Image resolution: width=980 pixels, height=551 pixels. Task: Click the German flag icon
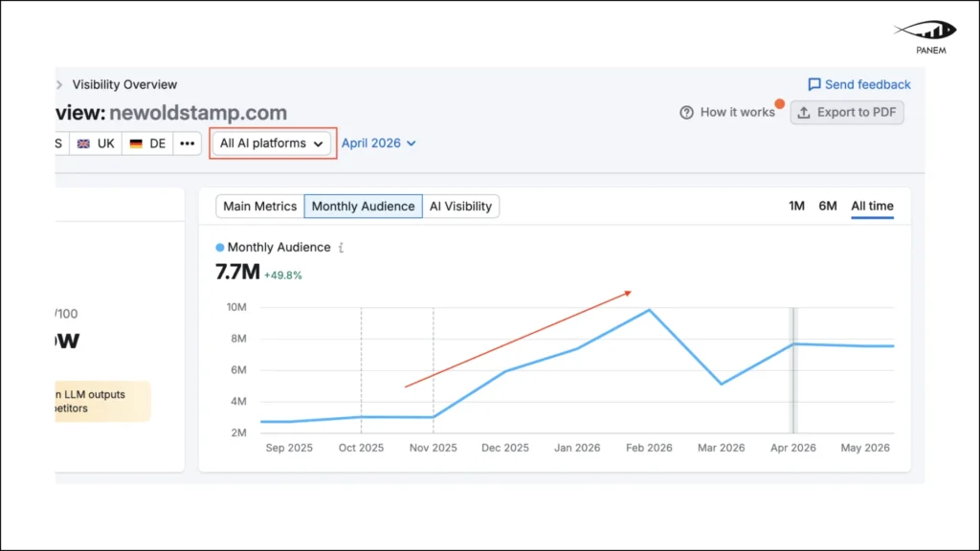[136, 143]
